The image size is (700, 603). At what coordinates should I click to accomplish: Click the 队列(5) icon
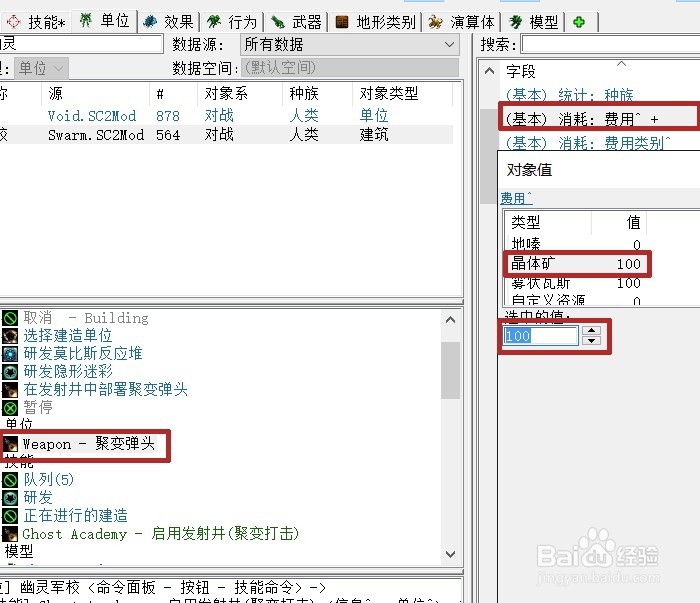point(10,479)
